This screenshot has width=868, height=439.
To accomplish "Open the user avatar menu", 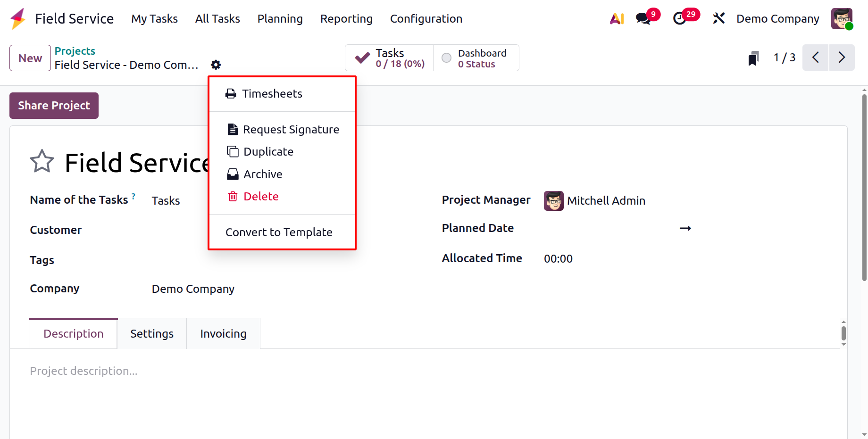I will click(x=842, y=19).
